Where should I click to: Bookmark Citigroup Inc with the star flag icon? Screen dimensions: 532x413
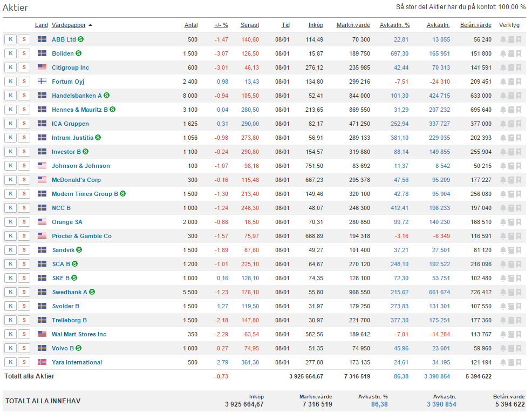(519, 67)
